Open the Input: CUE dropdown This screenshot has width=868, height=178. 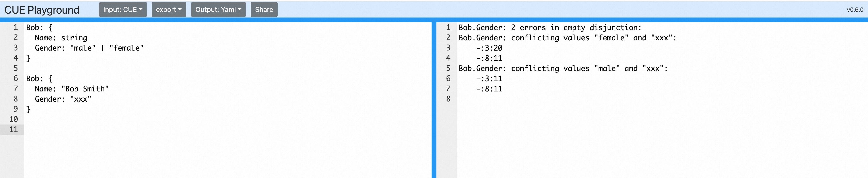(x=123, y=9)
